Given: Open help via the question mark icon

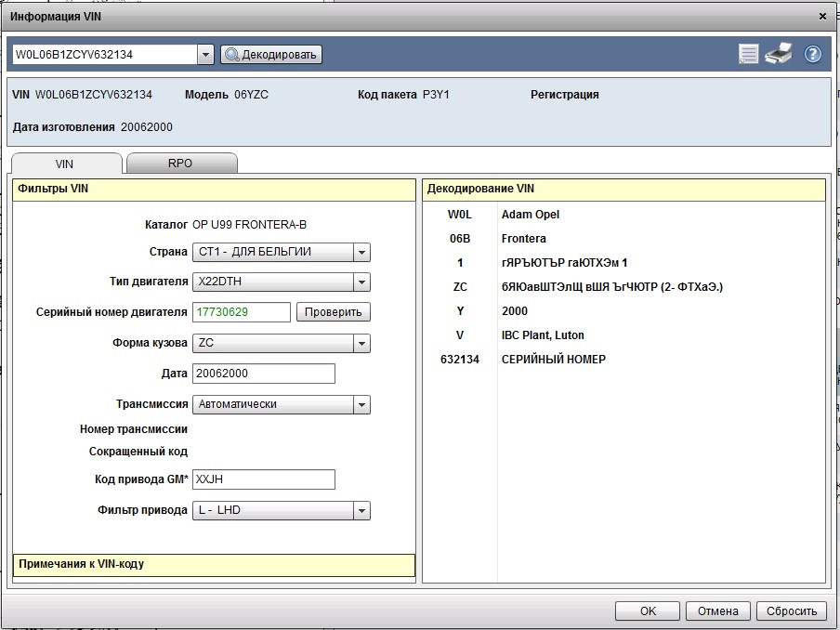Looking at the screenshot, I should (813, 54).
